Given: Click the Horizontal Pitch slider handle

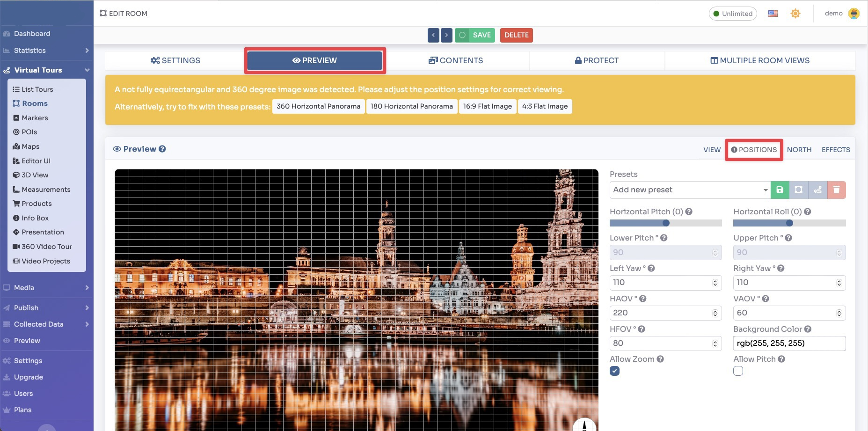Looking at the screenshot, I should 666,223.
